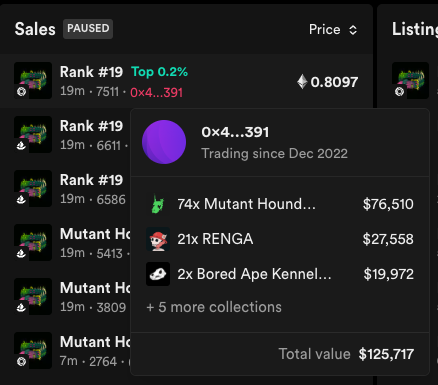Image resolution: width=438 pixels, height=385 pixels.
Task: Select the 74x Mutant Hound row
Action: tap(280, 204)
